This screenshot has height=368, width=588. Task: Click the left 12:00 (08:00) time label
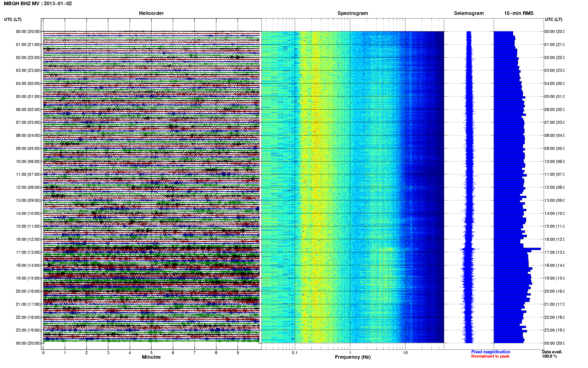tap(28, 187)
